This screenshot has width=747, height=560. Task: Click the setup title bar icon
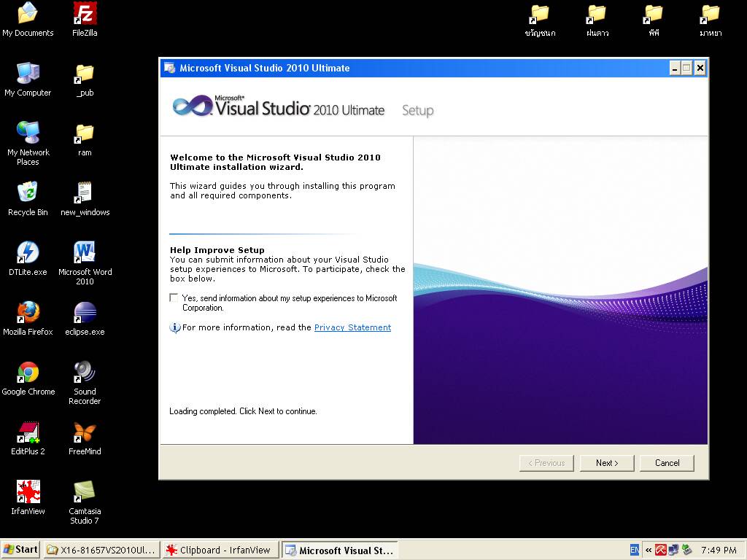169,68
